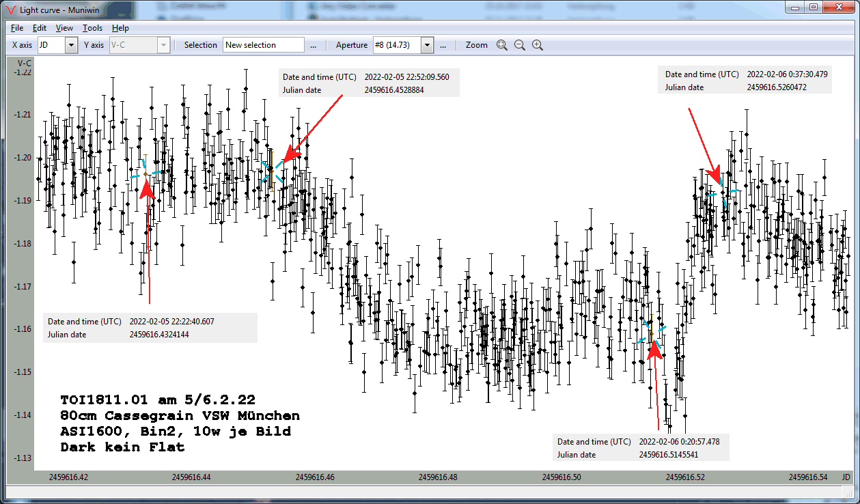Click the zoom out magnifier icon
The width and height of the screenshot is (860, 504).
point(520,45)
